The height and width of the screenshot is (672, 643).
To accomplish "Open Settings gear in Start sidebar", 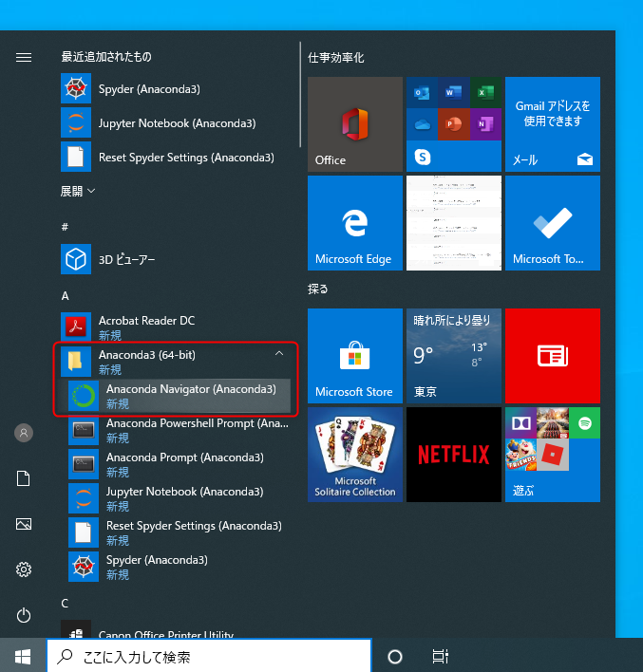I will (24, 569).
